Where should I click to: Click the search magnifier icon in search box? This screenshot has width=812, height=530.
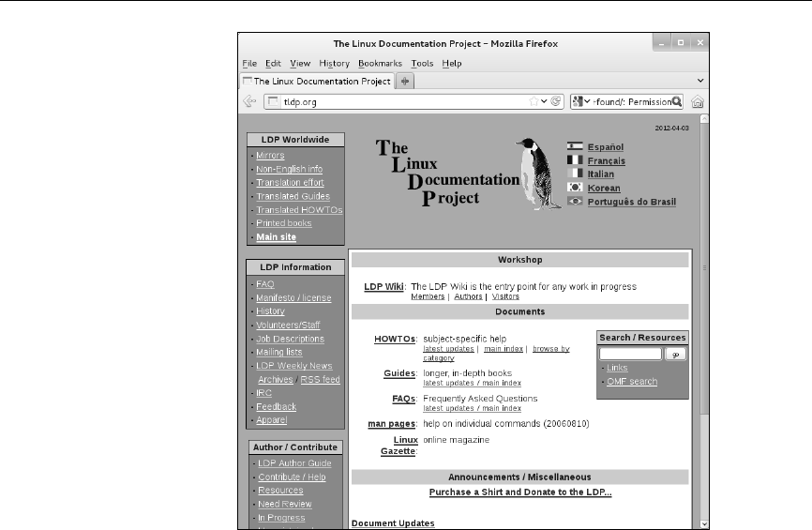pyautogui.click(x=676, y=101)
